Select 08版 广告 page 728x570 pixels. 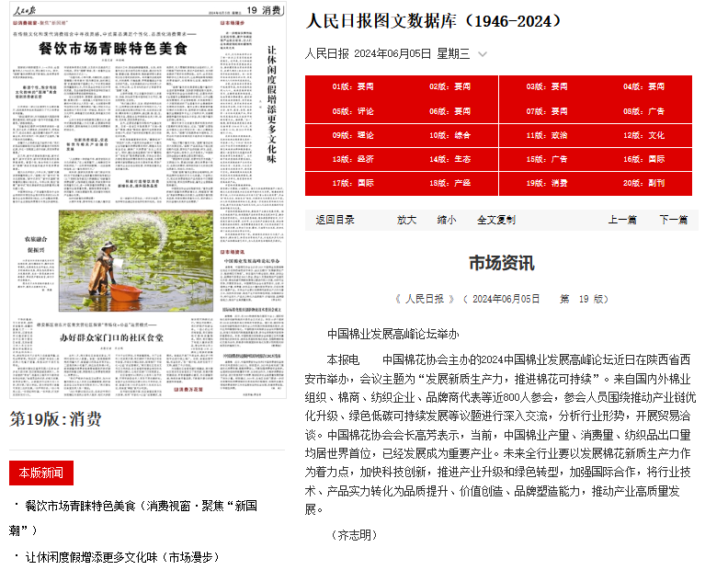tap(644, 111)
